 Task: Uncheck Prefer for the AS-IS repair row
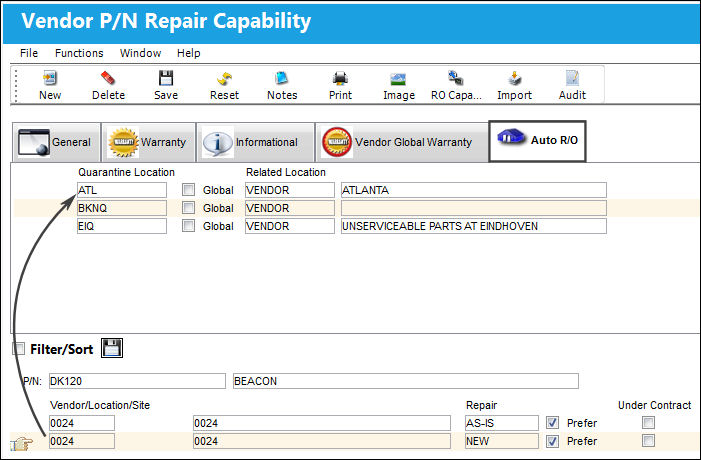point(552,422)
